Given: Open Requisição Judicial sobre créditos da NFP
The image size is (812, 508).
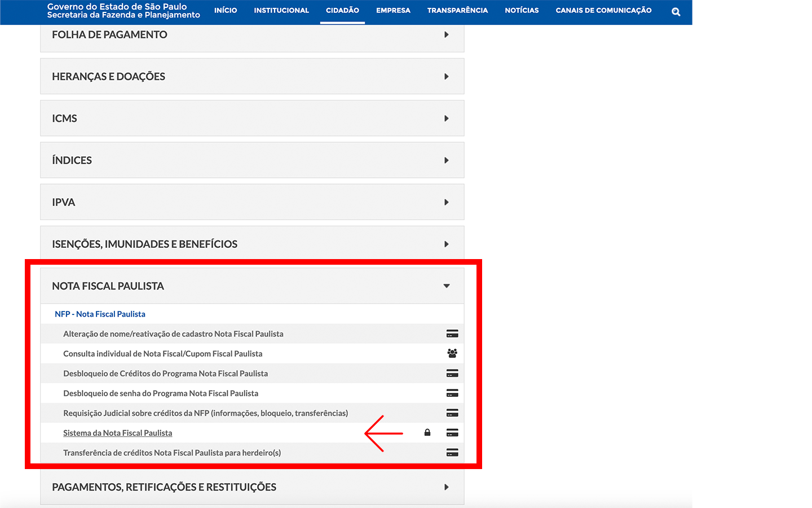Looking at the screenshot, I should (205, 413).
